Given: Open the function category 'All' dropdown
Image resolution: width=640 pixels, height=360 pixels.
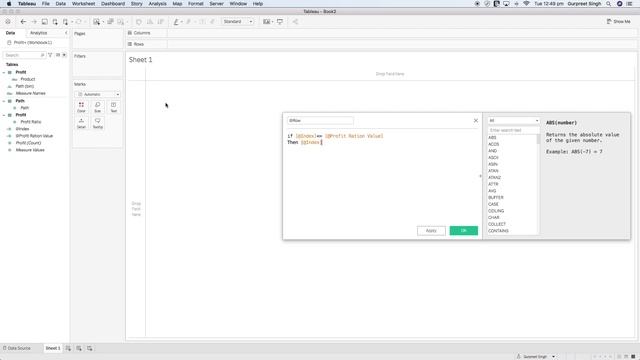Looking at the screenshot, I should point(513,120).
